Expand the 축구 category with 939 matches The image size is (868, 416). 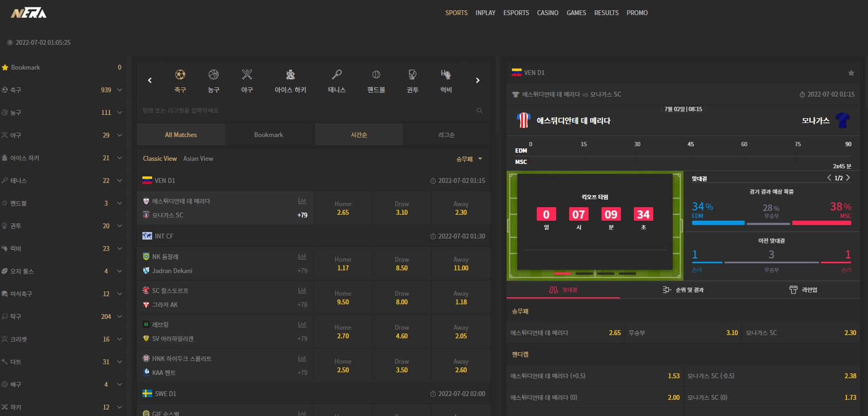tap(119, 90)
